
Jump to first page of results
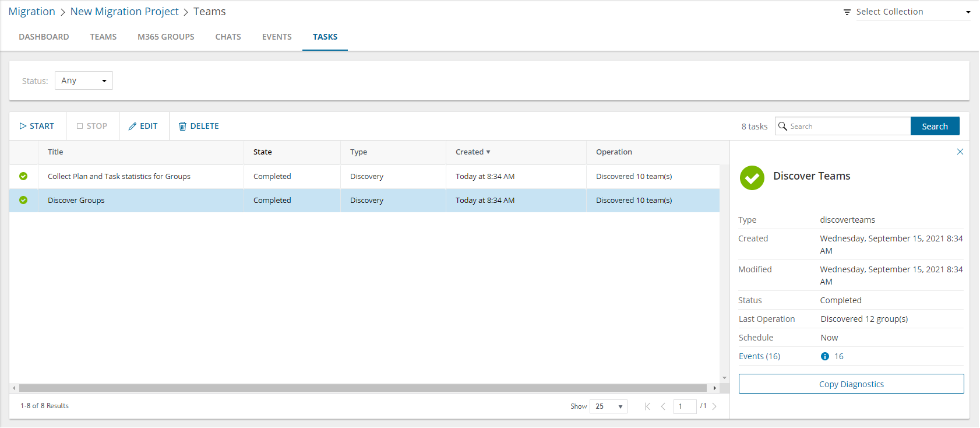coord(647,406)
